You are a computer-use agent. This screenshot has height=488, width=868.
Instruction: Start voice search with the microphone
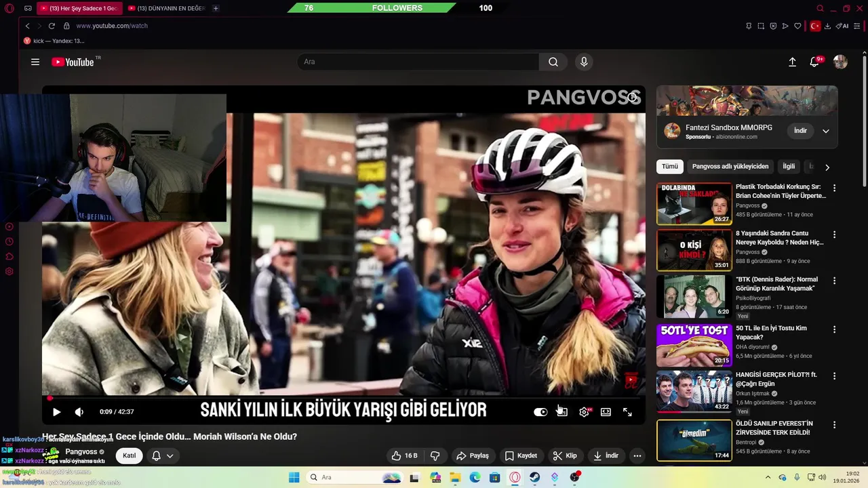point(584,62)
